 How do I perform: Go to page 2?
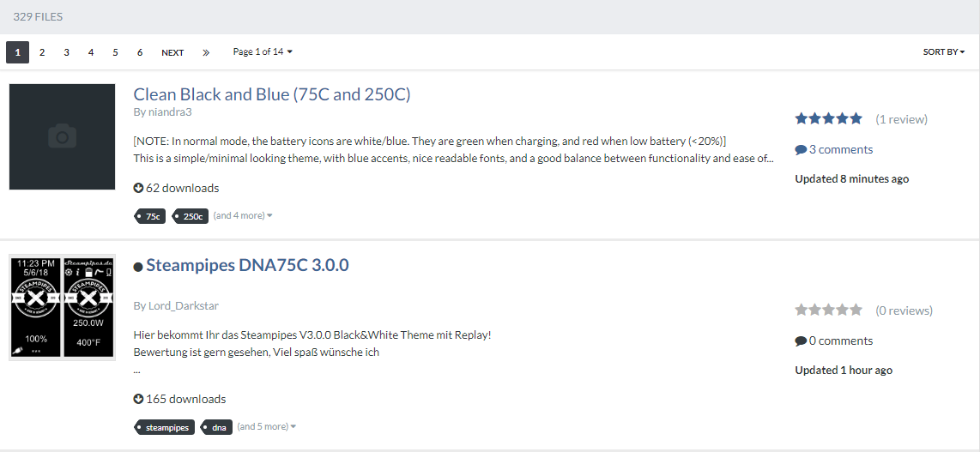click(41, 53)
